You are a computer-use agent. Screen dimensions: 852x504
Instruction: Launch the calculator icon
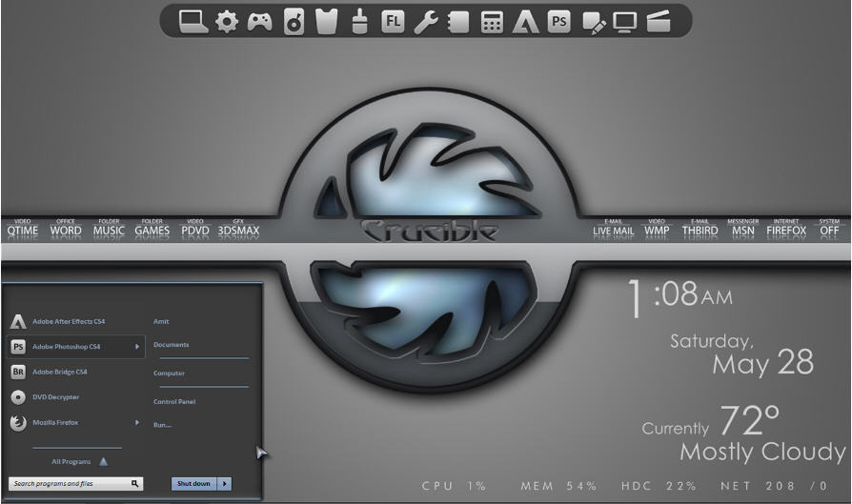point(492,22)
